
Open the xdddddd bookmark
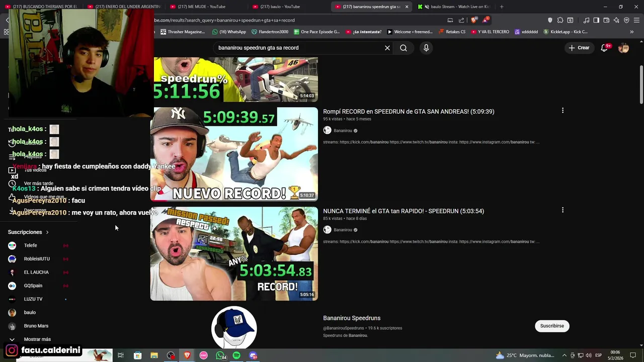pos(526,32)
